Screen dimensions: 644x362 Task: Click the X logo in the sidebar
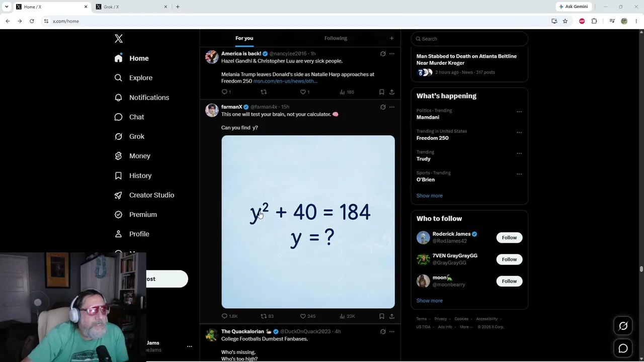[x=119, y=39]
